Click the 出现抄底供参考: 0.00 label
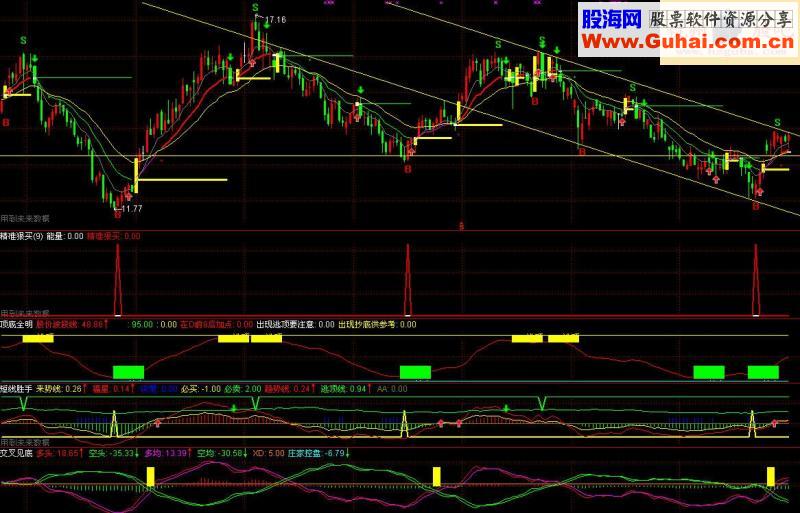Screen dimensions: 800x513 [x=377, y=324]
